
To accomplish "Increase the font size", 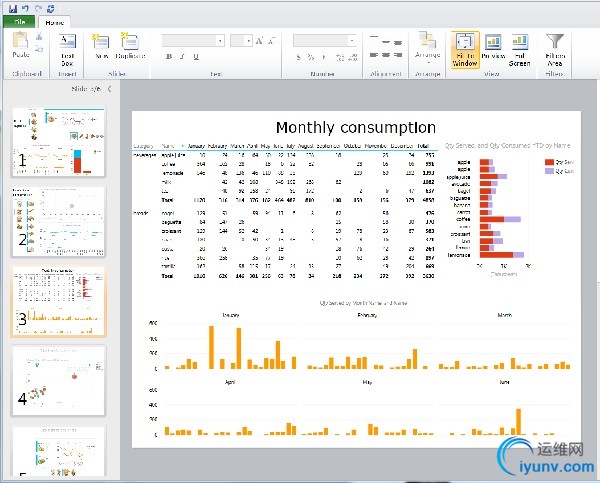I will tap(259, 41).
